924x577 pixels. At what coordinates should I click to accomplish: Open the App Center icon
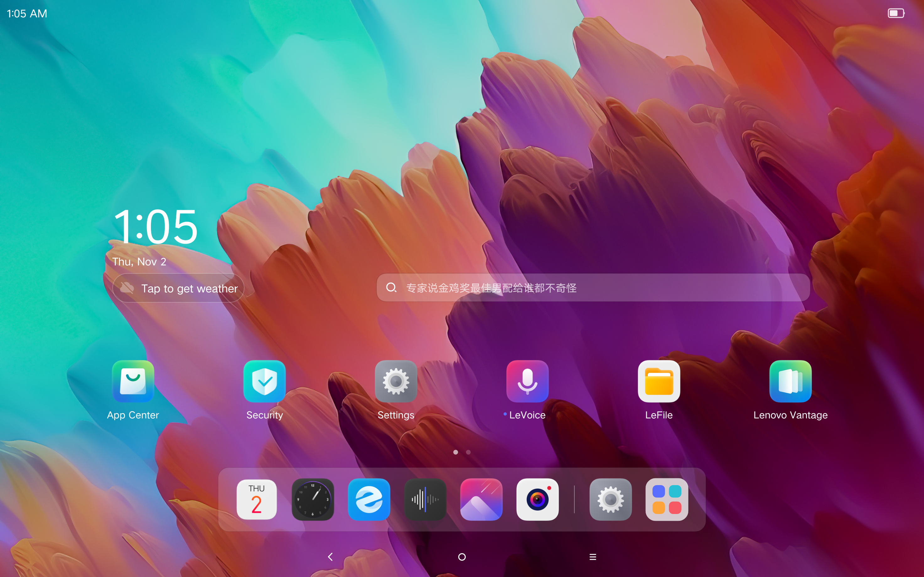click(133, 381)
